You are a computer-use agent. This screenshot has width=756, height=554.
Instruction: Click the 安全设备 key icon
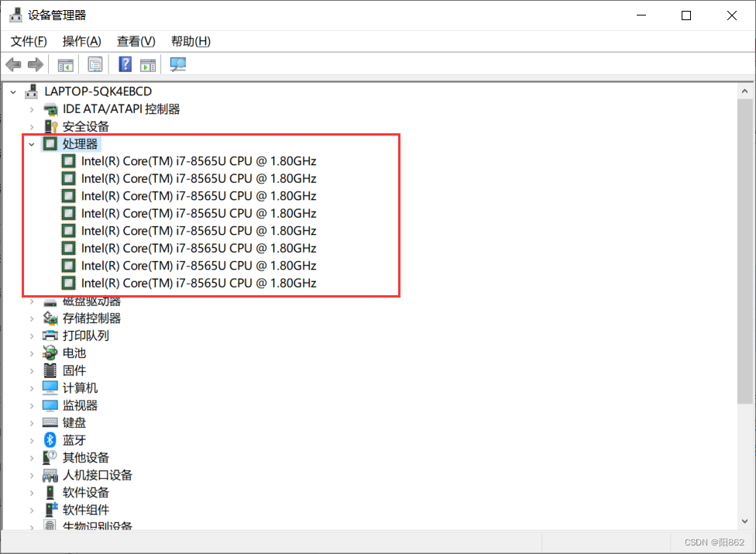tap(50, 126)
